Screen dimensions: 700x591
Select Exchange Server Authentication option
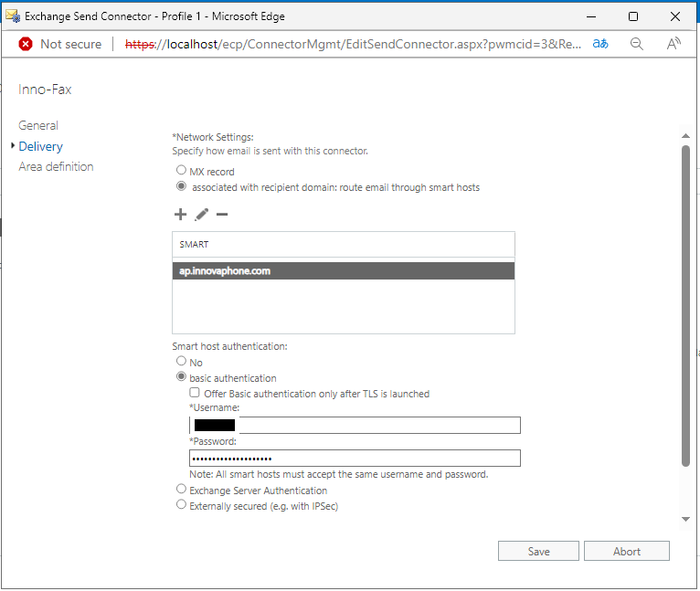point(181,489)
